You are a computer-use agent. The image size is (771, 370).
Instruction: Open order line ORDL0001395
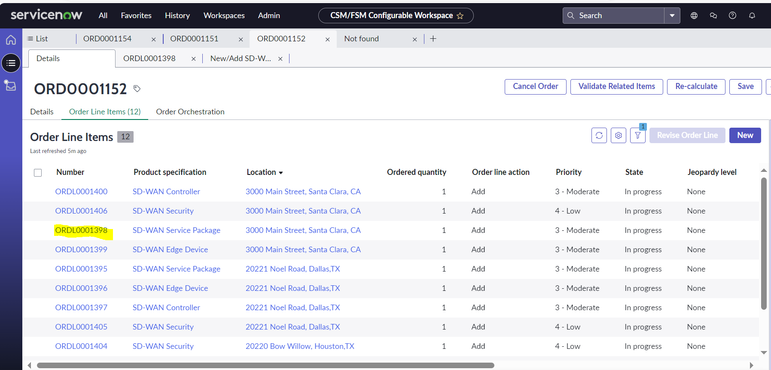tap(81, 269)
